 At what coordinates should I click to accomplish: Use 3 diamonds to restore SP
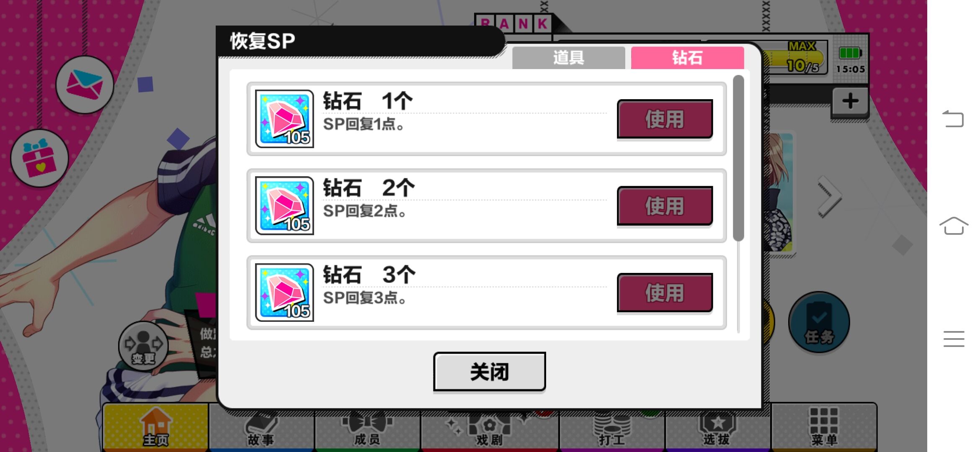[x=665, y=293]
